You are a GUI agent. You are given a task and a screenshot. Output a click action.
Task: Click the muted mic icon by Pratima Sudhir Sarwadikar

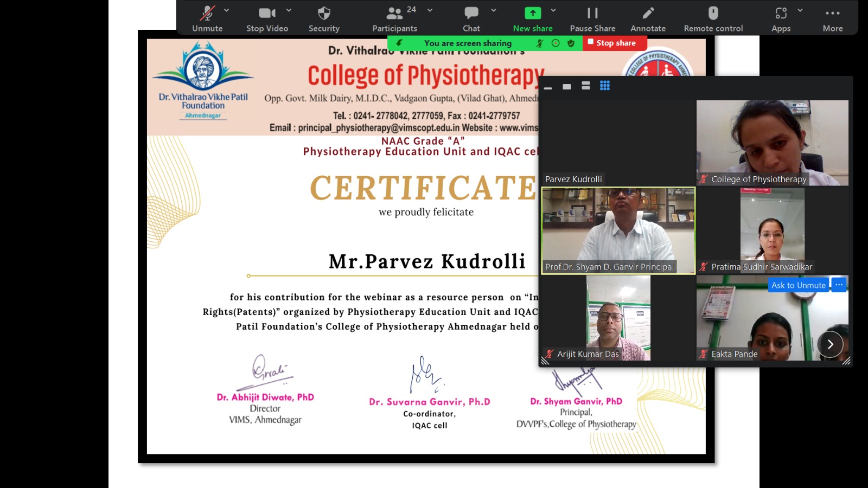pos(704,267)
